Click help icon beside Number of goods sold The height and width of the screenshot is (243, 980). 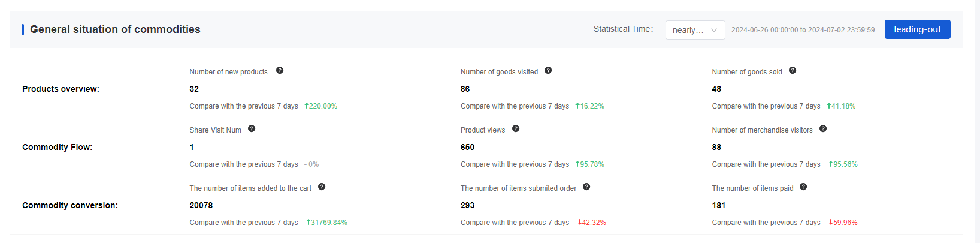click(793, 71)
